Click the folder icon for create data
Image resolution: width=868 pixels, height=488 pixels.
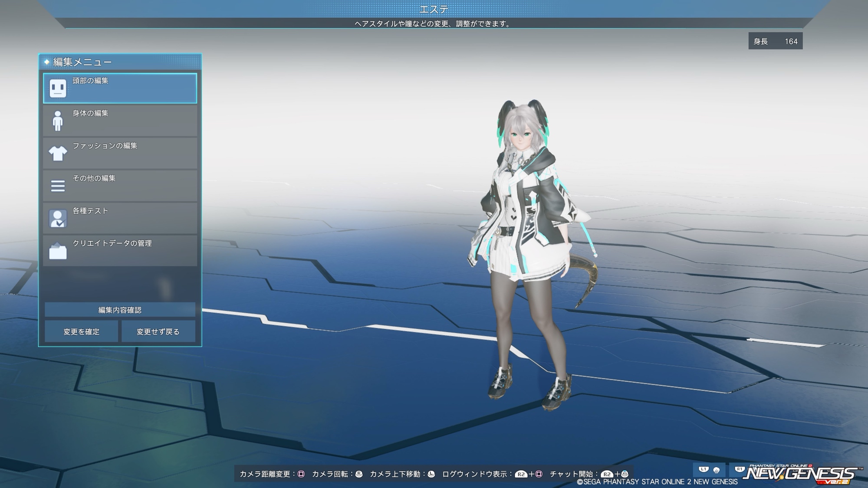pos(58,251)
